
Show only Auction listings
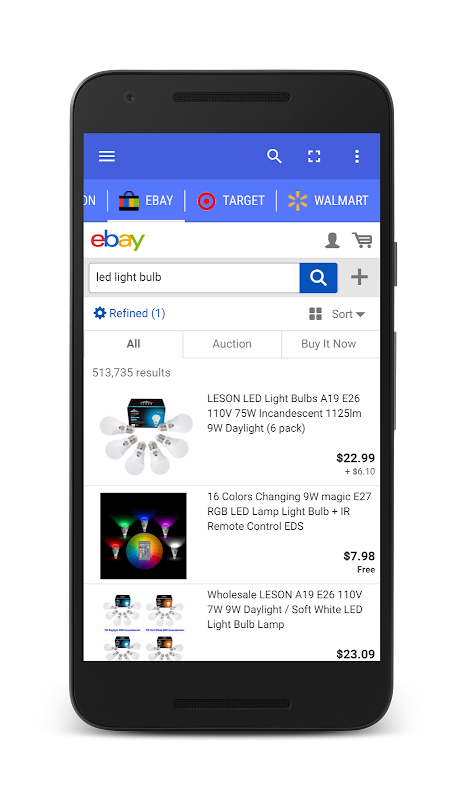click(x=232, y=344)
